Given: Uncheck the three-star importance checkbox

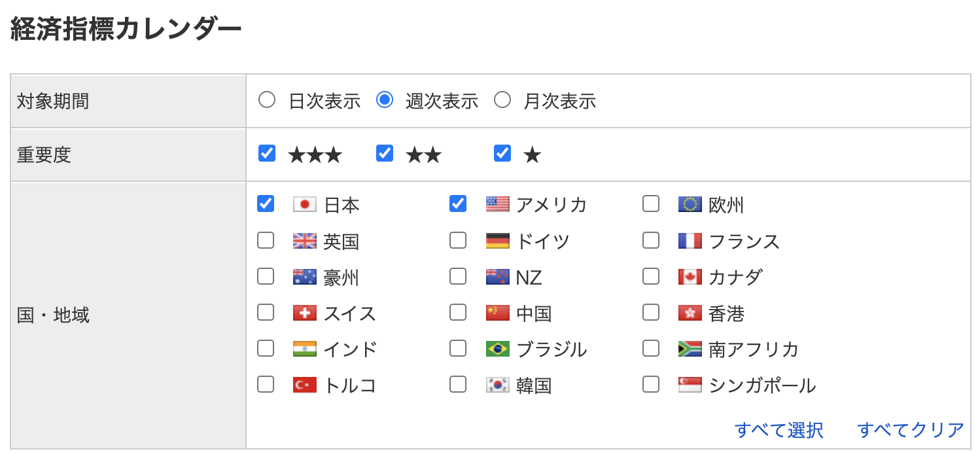Looking at the screenshot, I should pyautogui.click(x=267, y=154).
